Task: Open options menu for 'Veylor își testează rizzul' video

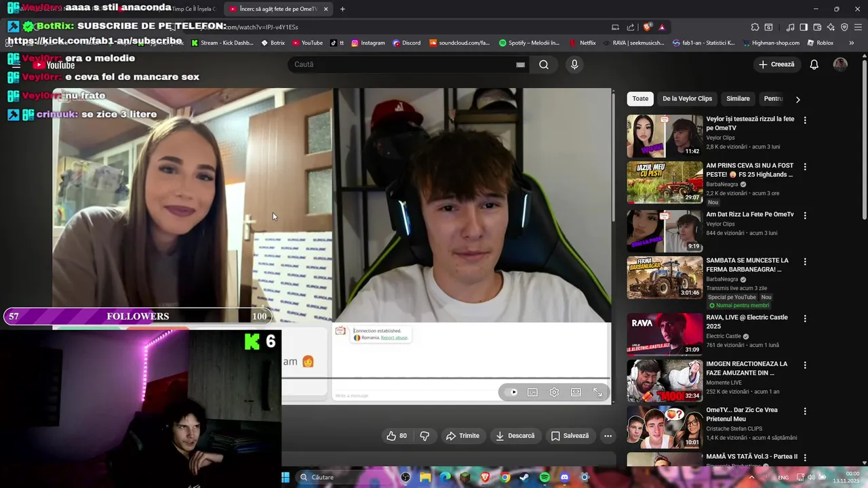Action: (805, 120)
